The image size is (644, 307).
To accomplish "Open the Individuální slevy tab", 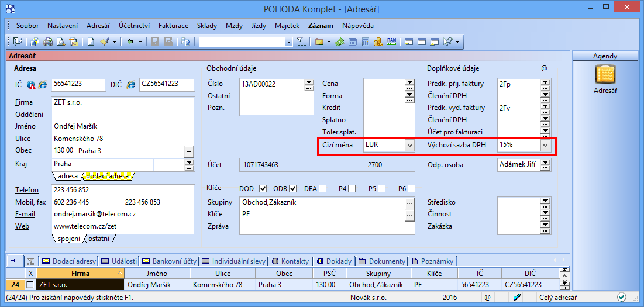I will pyautogui.click(x=234, y=261).
